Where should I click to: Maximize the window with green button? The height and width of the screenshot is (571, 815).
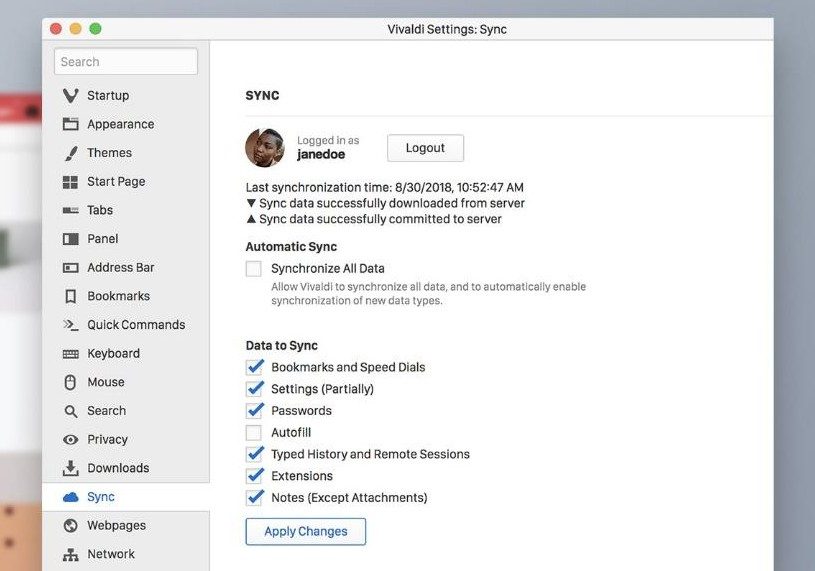[96, 29]
